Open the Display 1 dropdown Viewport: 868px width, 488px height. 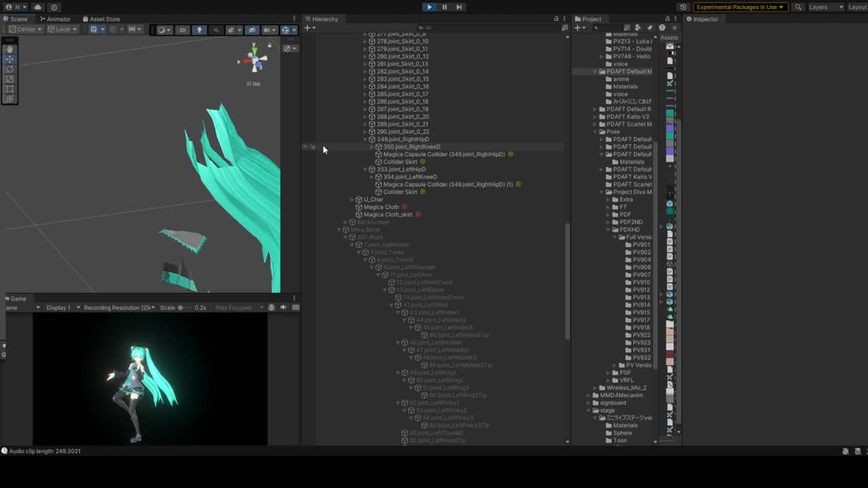[x=62, y=308]
